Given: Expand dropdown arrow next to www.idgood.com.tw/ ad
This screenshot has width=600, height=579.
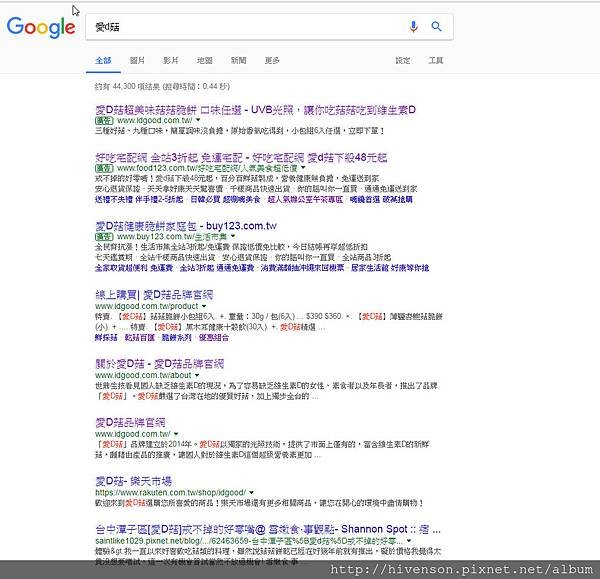Looking at the screenshot, I should coord(198,120).
